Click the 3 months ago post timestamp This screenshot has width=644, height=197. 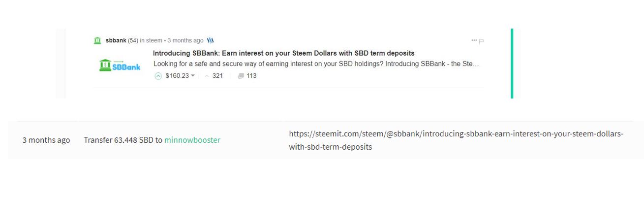185,40
